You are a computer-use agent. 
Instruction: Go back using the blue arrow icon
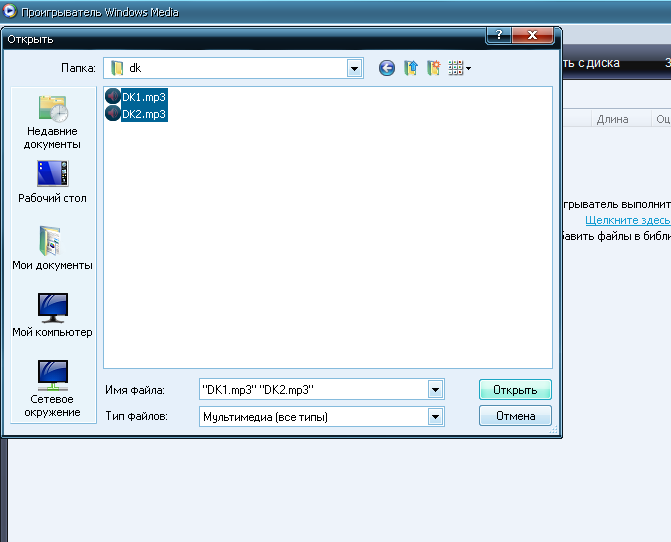[x=386, y=68]
